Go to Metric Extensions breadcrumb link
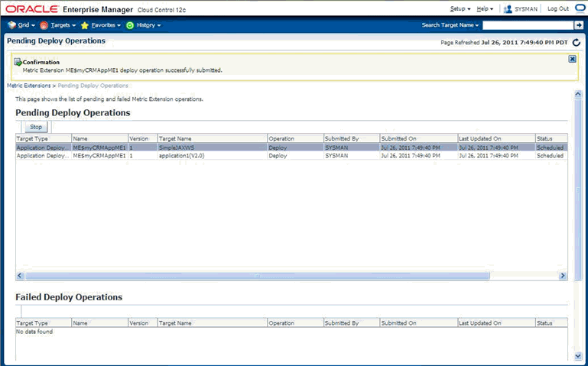 click(28, 86)
